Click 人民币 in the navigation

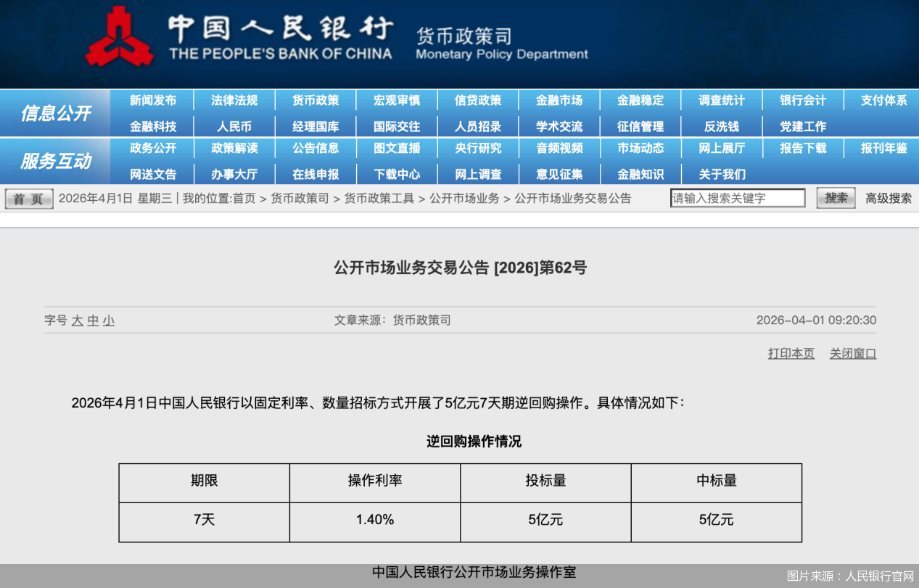pyautogui.click(x=234, y=125)
